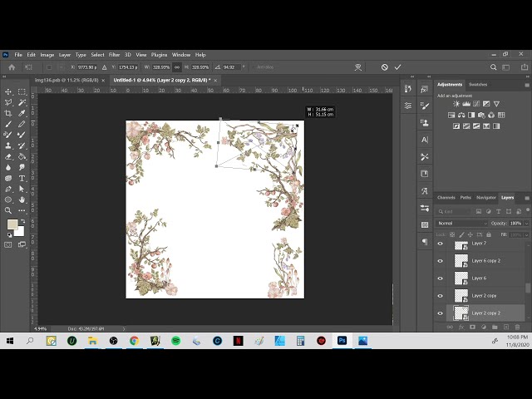
Task: Commit the transform with checkmark
Action: pyautogui.click(x=397, y=67)
